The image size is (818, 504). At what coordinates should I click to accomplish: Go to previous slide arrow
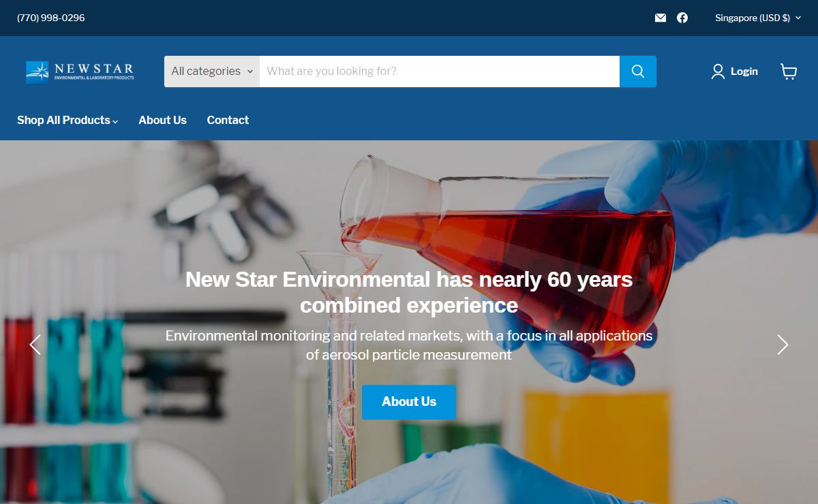click(35, 345)
